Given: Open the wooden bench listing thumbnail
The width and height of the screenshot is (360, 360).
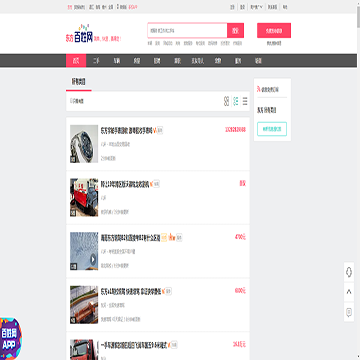Looking at the screenshot, I should click(x=84, y=305).
